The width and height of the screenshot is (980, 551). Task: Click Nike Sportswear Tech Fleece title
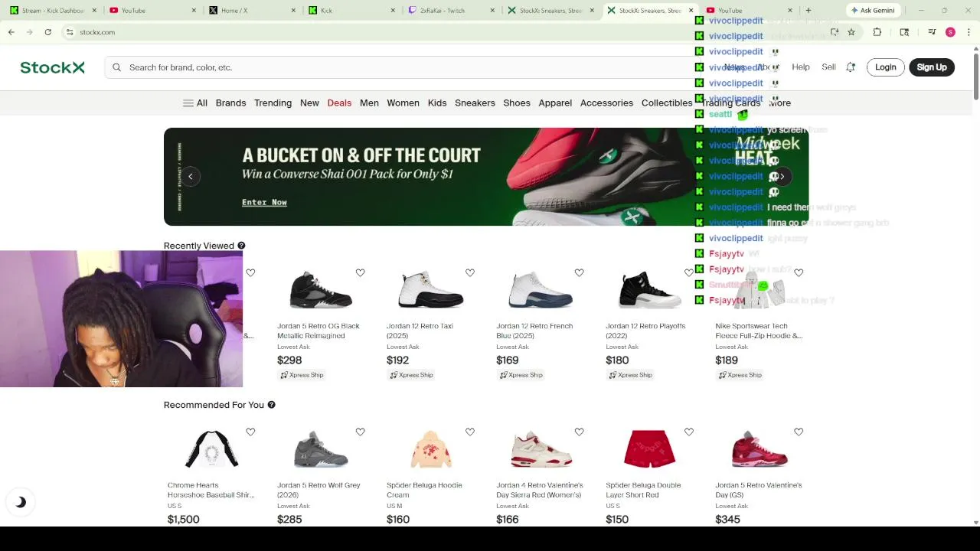click(759, 331)
